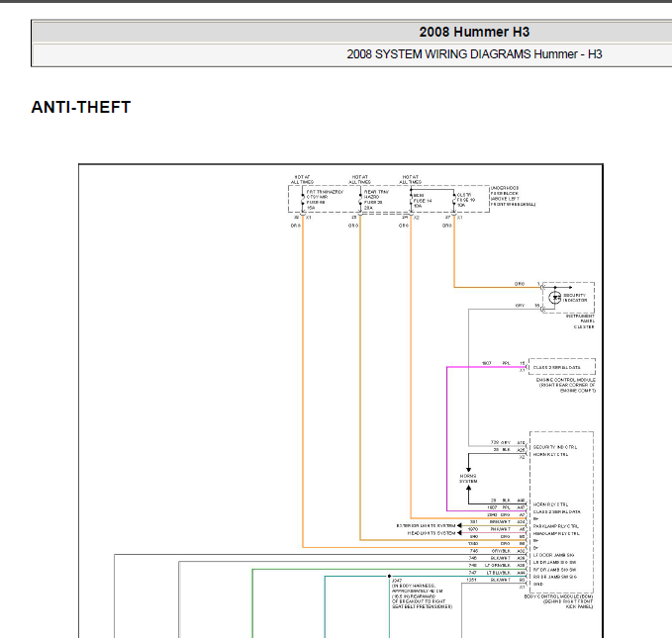
Task: Click the 'LF DOOR JAMB SIG' BCM pin label
Action: tap(553, 555)
